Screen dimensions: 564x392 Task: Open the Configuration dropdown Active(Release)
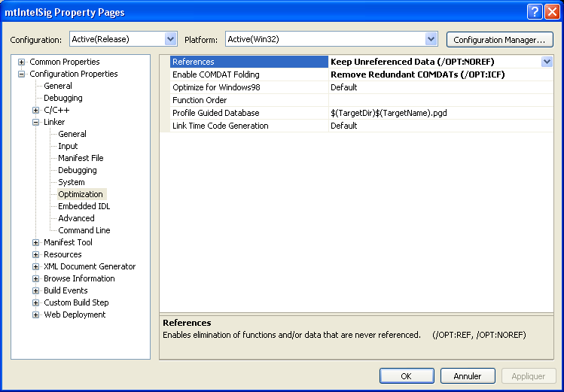[123, 39]
